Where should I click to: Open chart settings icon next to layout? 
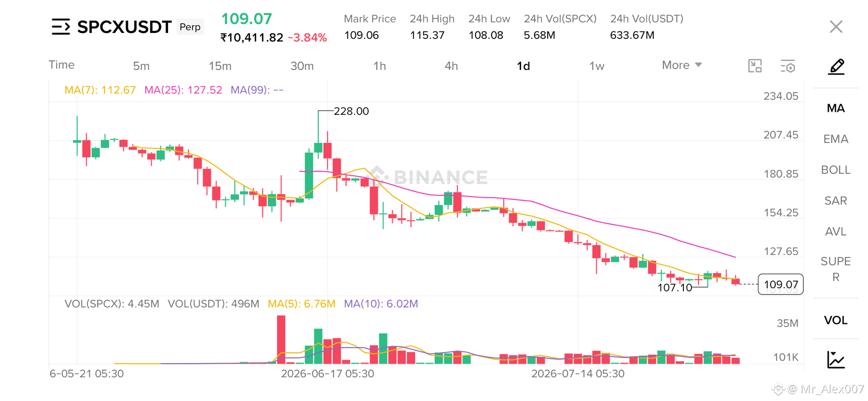[x=788, y=66]
